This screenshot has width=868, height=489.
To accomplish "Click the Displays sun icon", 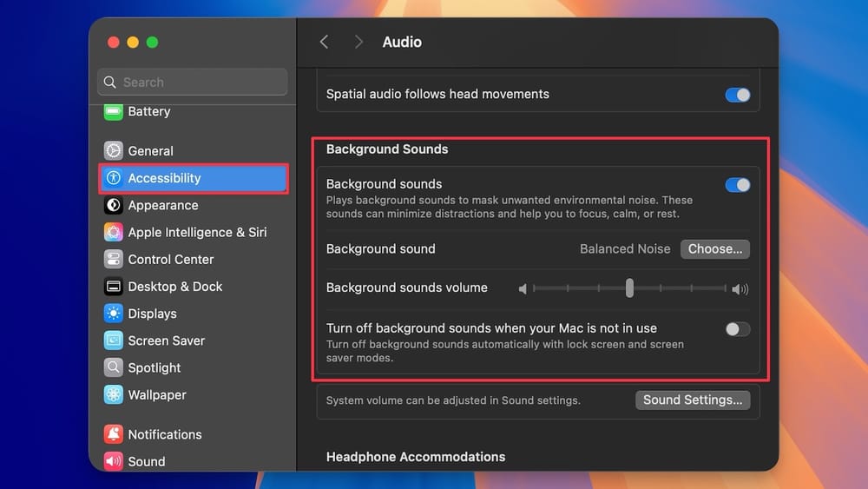I will [114, 314].
